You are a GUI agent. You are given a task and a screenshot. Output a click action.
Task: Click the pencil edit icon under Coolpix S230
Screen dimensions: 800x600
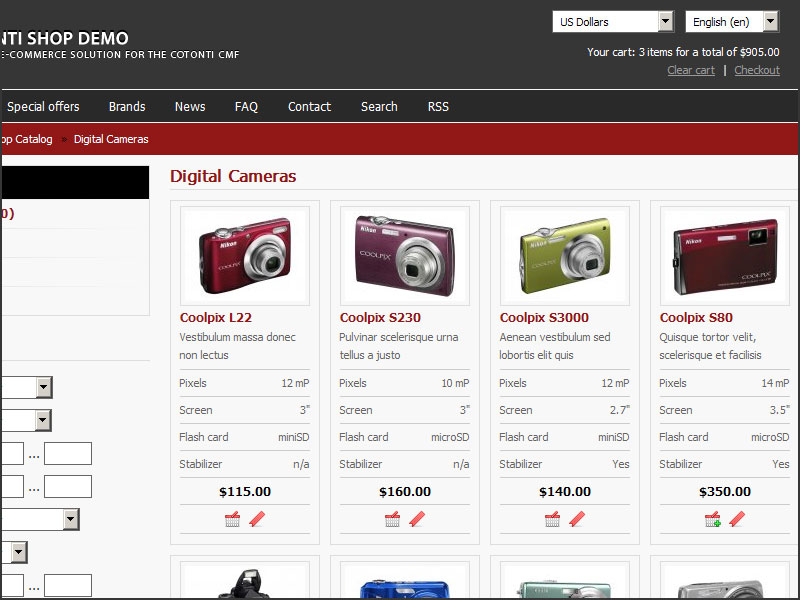click(417, 519)
